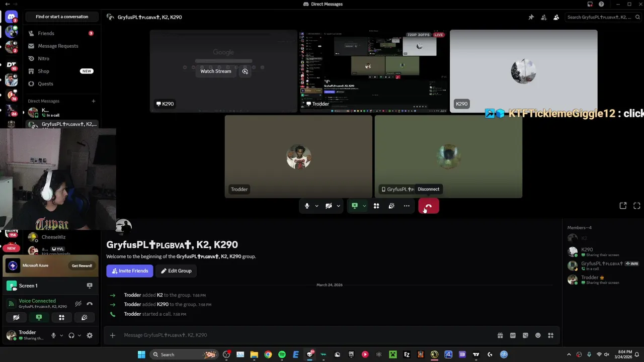This screenshot has width=644, height=362.
Task: Select GryfusPL in members list
Action: point(603,265)
